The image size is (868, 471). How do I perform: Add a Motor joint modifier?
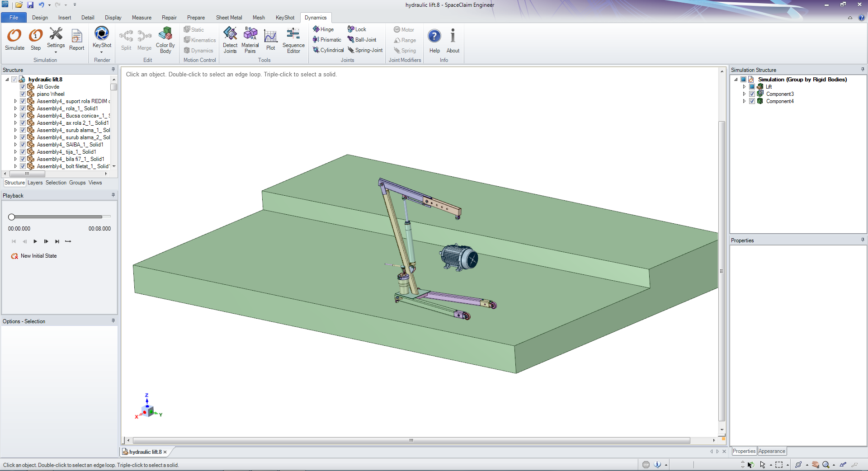404,29
